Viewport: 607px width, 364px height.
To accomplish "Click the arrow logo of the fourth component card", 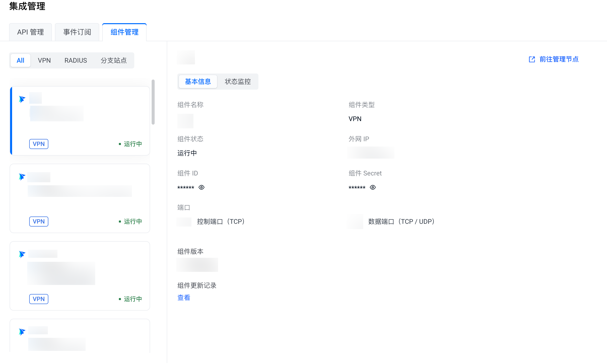I will pyautogui.click(x=22, y=332).
